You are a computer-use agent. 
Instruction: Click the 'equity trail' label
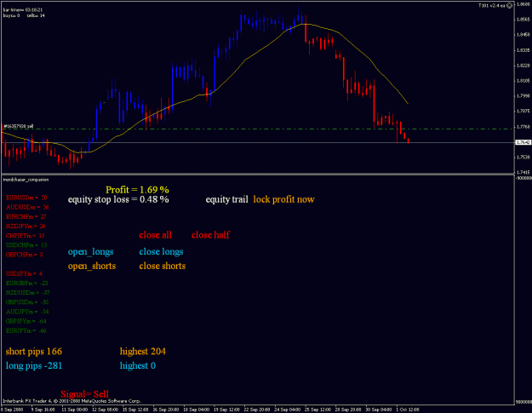(226, 199)
